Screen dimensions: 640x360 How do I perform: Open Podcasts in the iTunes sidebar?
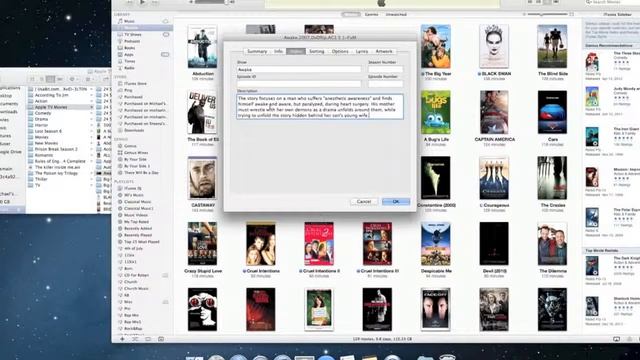pyautogui.click(x=132, y=41)
